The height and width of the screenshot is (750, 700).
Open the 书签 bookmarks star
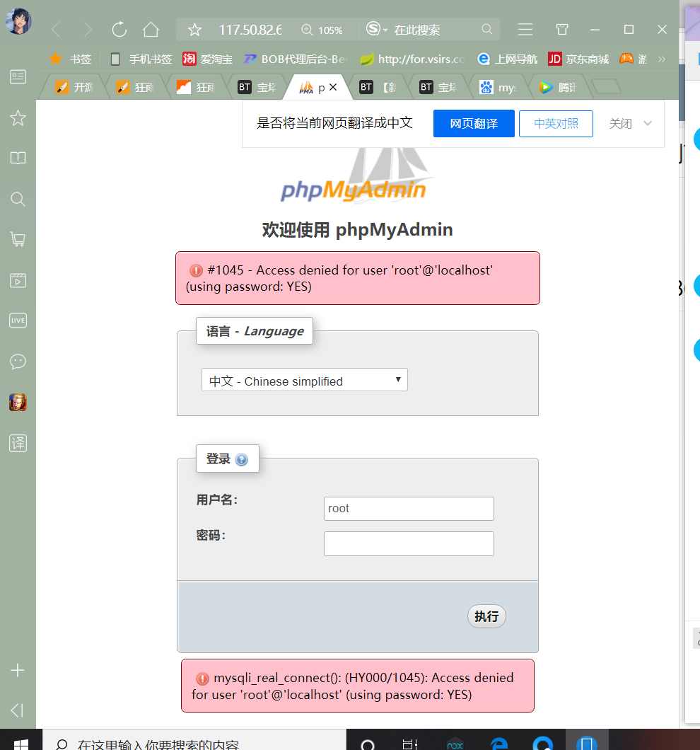coord(70,59)
